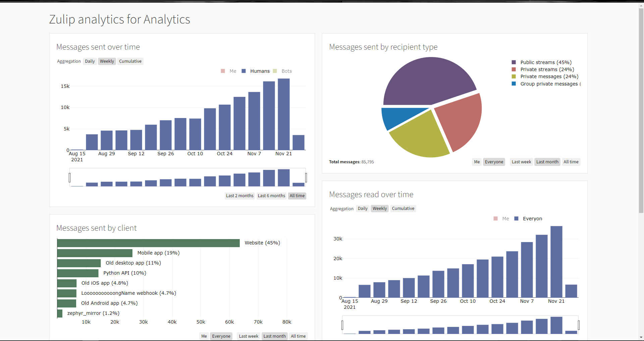Click the Old iOS app (4.8%) bar

tap(67, 283)
